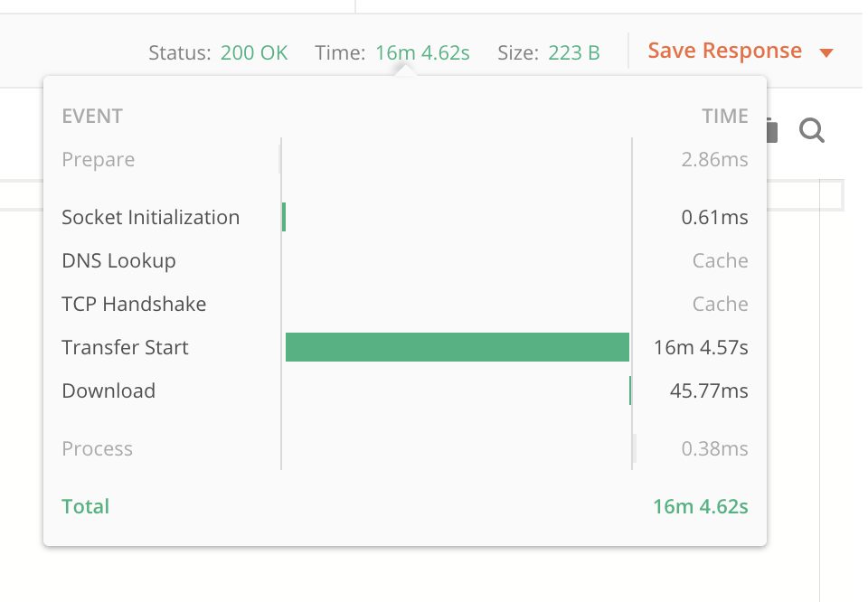
Task: Select the Transfer Start label
Action: (x=125, y=347)
